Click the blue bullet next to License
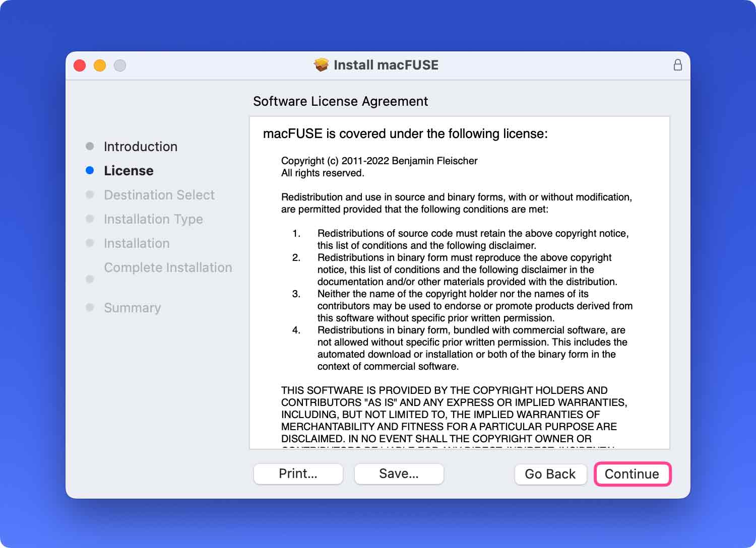 coord(90,170)
